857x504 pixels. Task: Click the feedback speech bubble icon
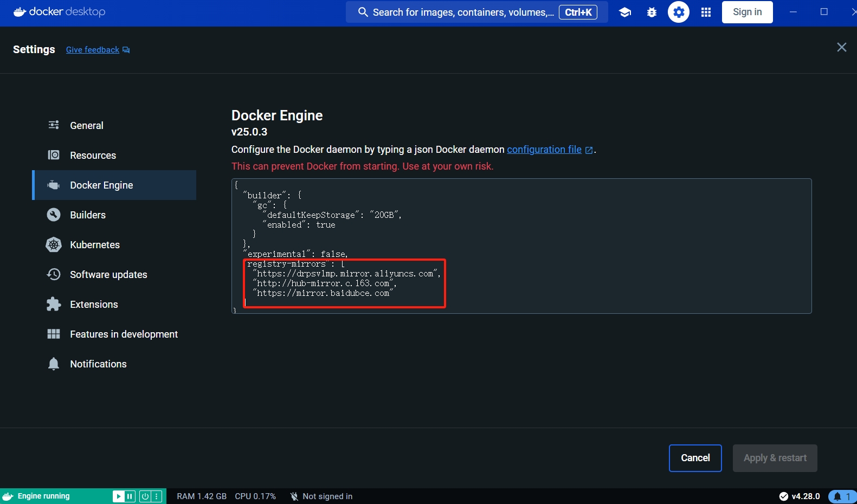coord(126,50)
